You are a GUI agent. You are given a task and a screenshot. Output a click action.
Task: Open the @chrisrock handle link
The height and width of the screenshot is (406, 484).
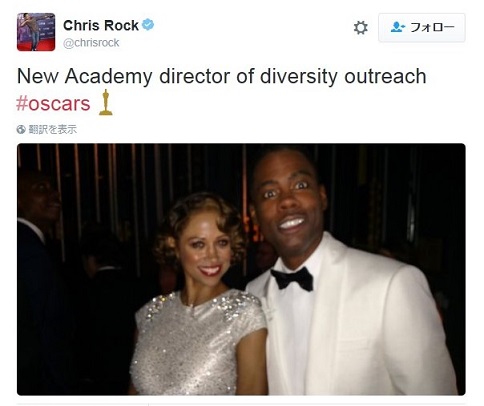point(91,43)
